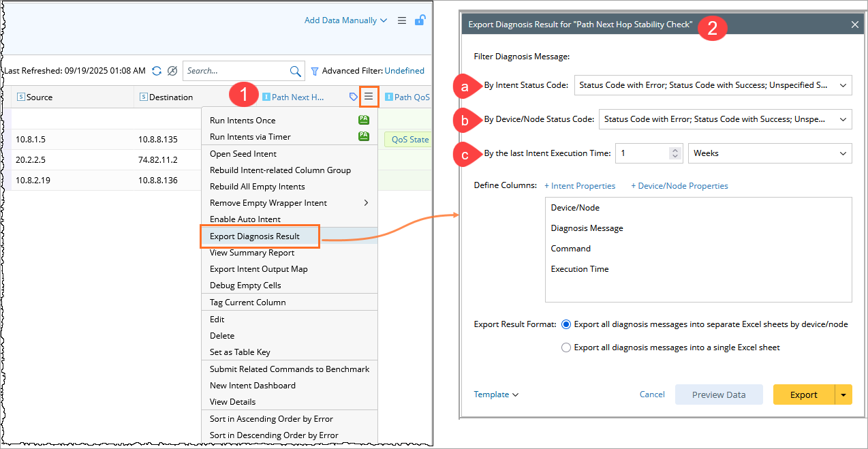Click into the Search input field
The height and width of the screenshot is (449, 868).
tap(236, 71)
